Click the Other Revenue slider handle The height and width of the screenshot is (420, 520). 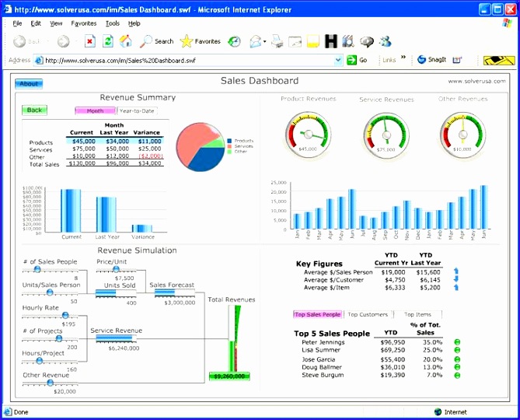(x=50, y=383)
